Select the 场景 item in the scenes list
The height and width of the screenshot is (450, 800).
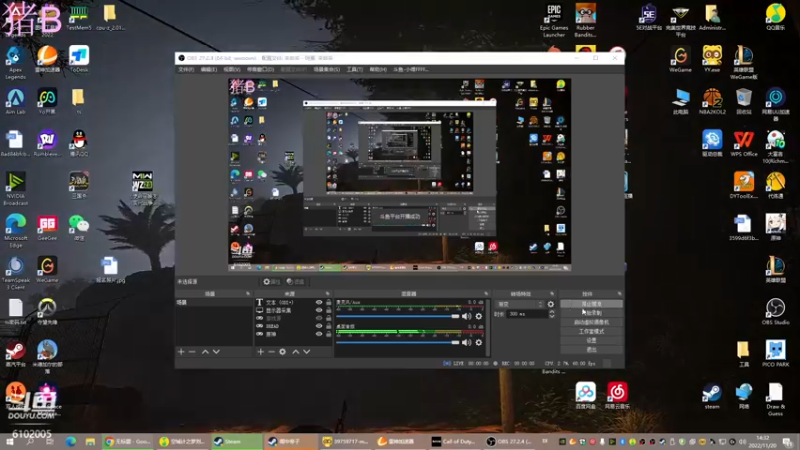213,303
